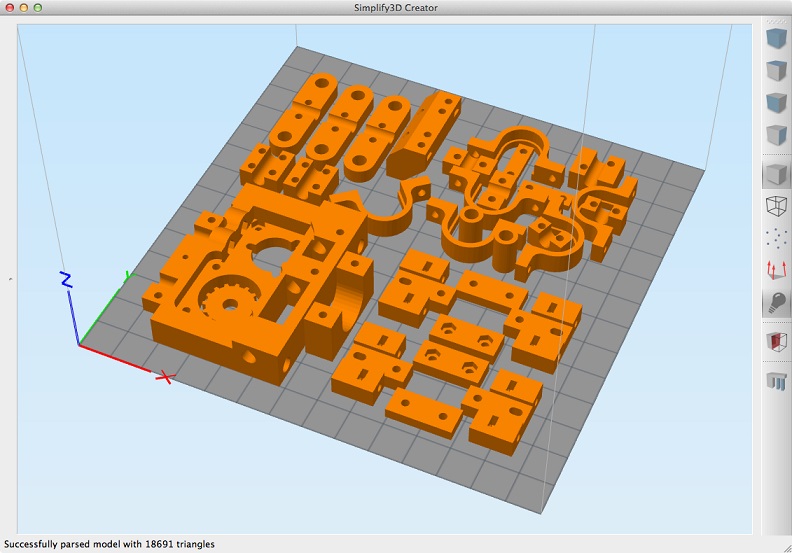The width and height of the screenshot is (792, 553).
Task: Click the green Y axis label
Action: pos(129,276)
